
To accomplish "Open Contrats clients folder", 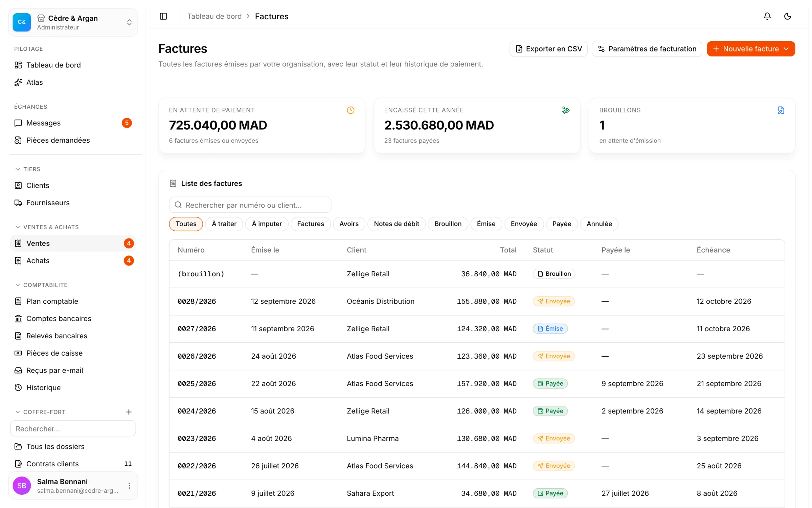I will coord(73,464).
